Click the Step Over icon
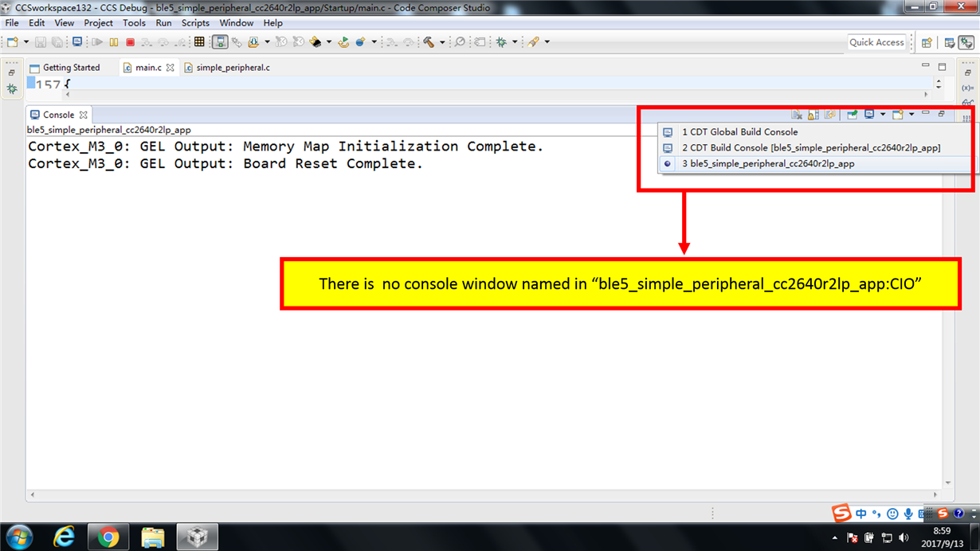The image size is (980, 551). (x=163, y=42)
